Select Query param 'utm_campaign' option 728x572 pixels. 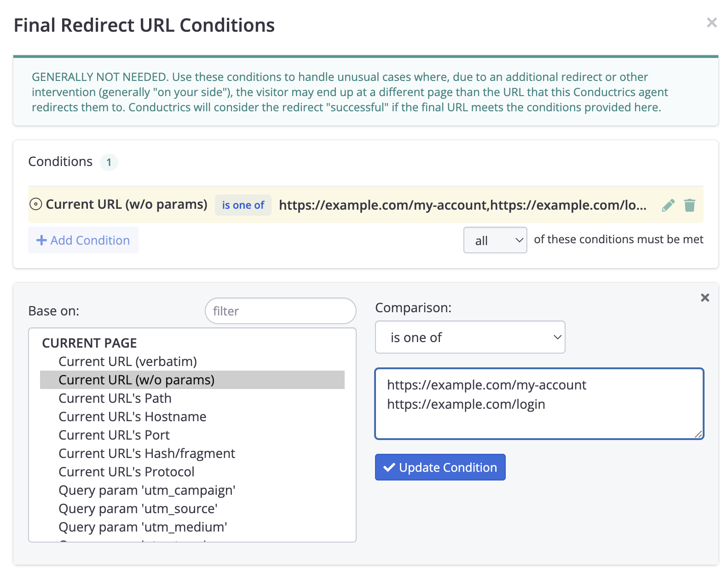[147, 490]
